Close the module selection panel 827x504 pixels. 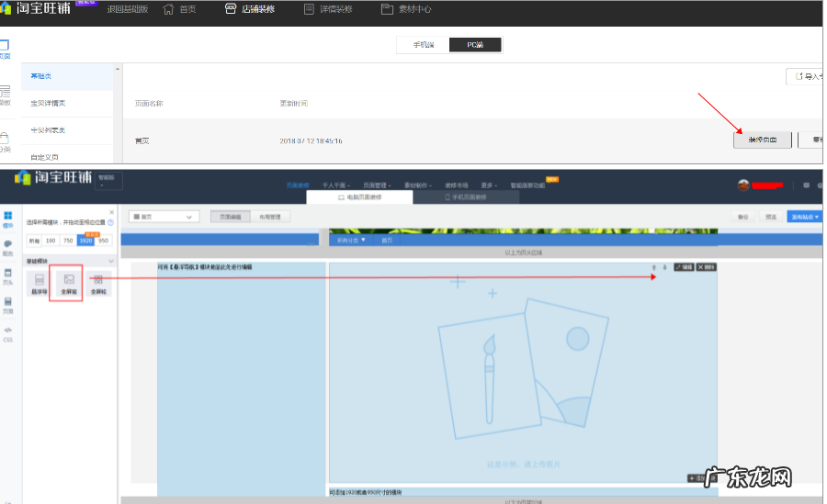click(111, 212)
